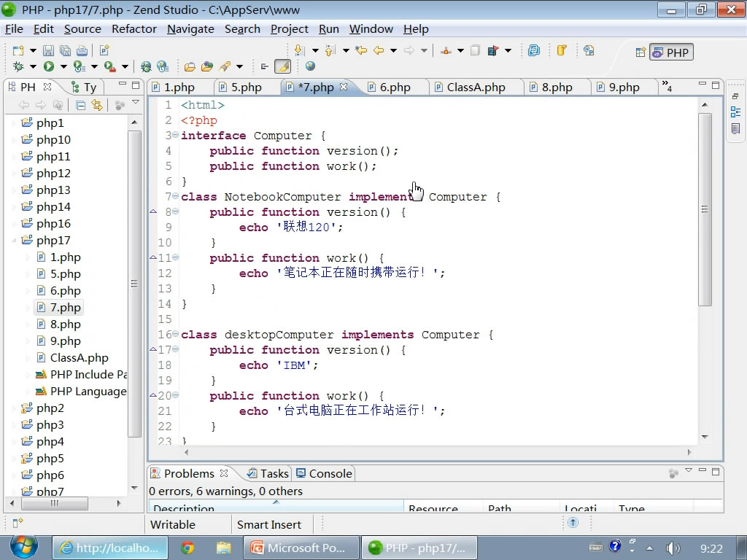Select 8.php in the PHP Explorer tree
Viewport: 747px width, 560px height.
click(65, 324)
